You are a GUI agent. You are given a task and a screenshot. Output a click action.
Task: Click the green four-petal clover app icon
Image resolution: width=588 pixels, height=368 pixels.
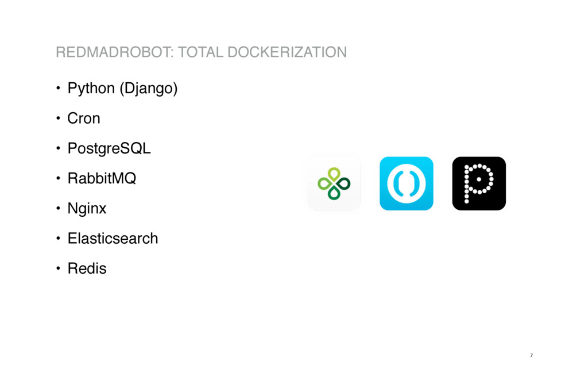point(334,183)
